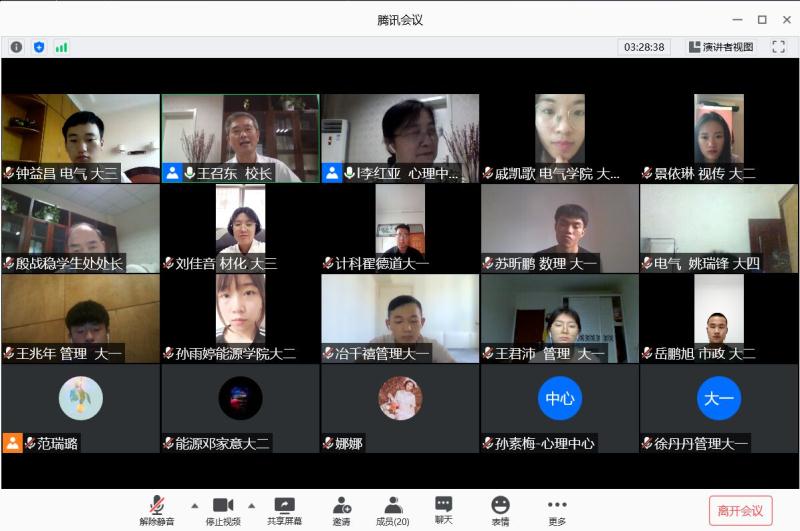Open the more (更多) options menu
The image size is (800, 531).
(x=557, y=510)
